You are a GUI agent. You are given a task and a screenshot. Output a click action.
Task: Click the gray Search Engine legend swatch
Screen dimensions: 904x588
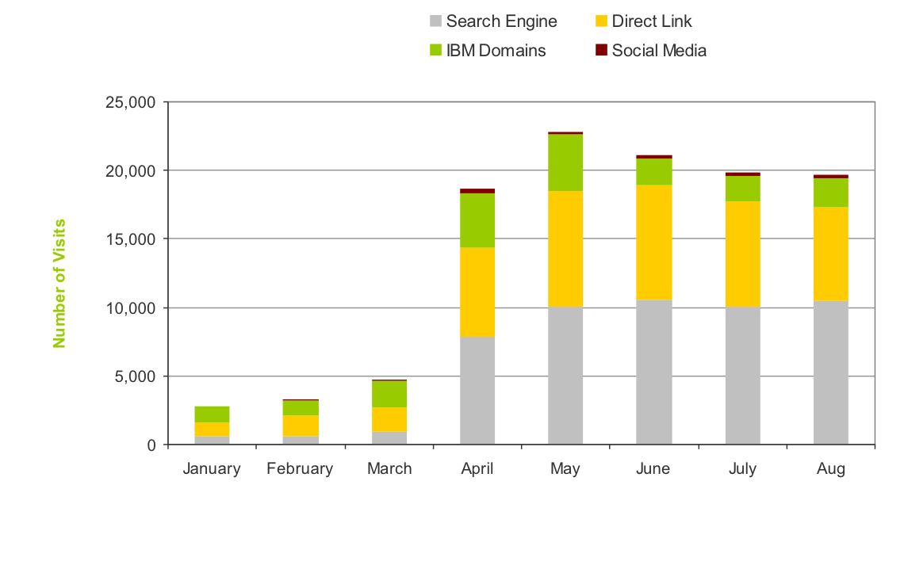click(434, 21)
